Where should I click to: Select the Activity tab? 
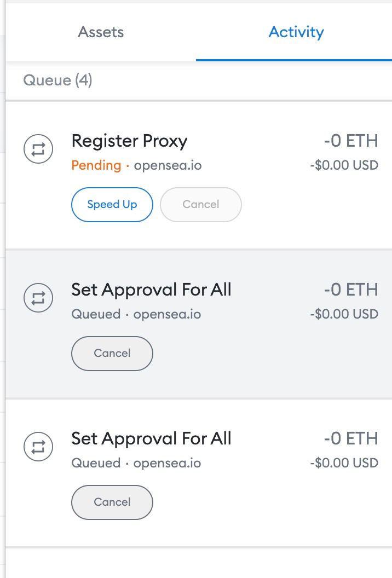tap(296, 32)
